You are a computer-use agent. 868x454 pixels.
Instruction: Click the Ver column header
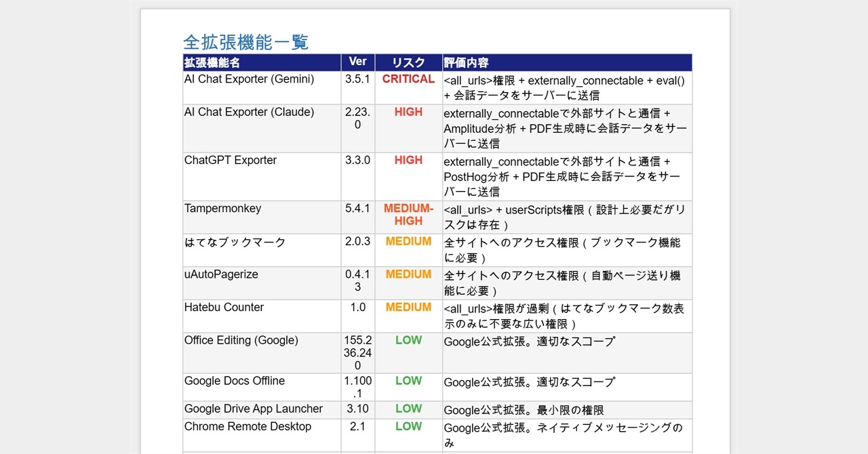tap(357, 62)
